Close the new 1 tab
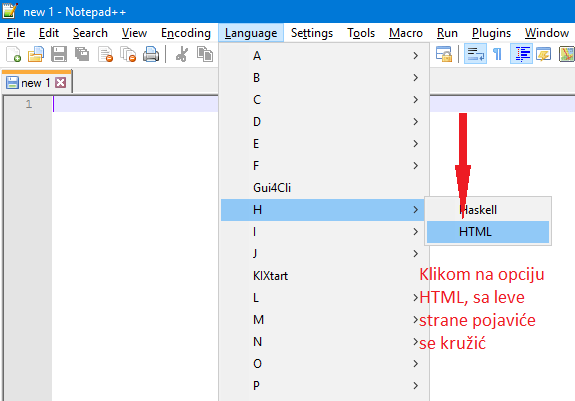 [x=61, y=83]
